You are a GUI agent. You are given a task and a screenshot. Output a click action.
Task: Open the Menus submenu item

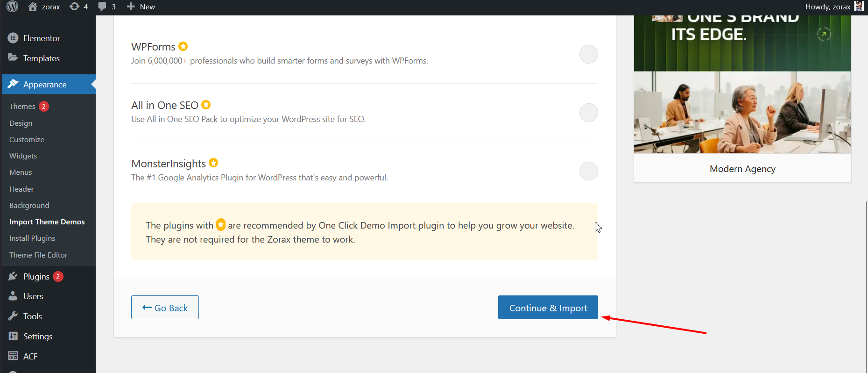(21, 172)
